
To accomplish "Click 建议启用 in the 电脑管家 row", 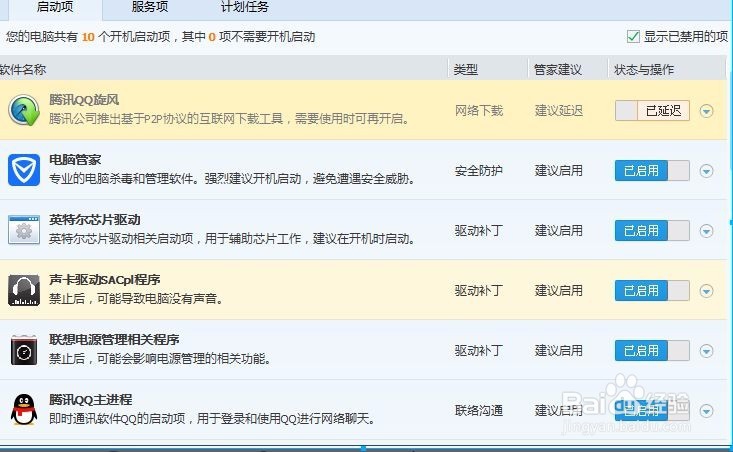I will click(x=559, y=171).
